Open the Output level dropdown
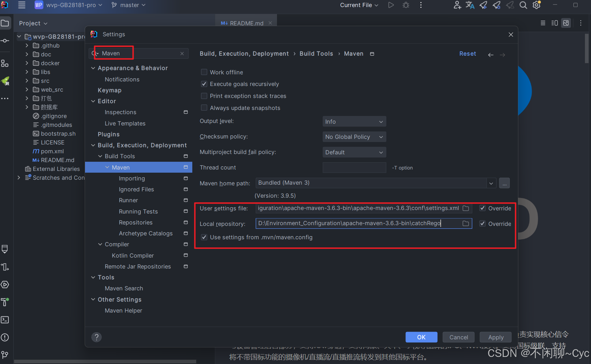Screen dimensions: 591x364 pos(354,121)
